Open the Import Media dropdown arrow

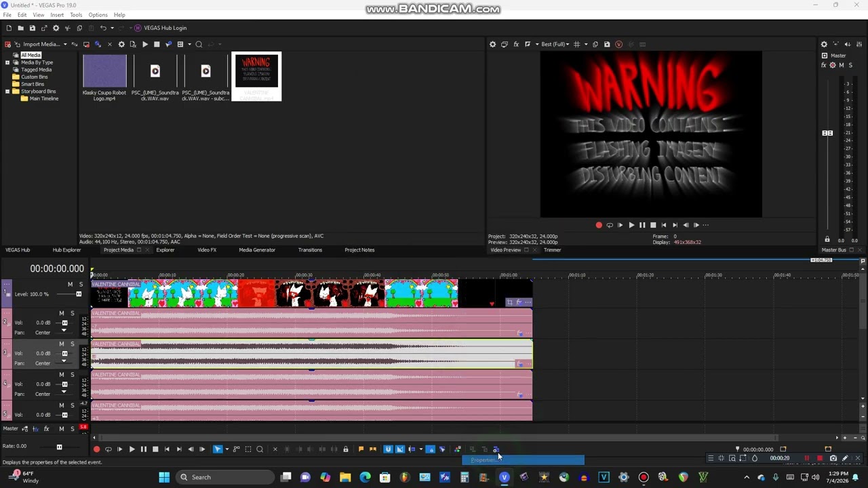65,44
